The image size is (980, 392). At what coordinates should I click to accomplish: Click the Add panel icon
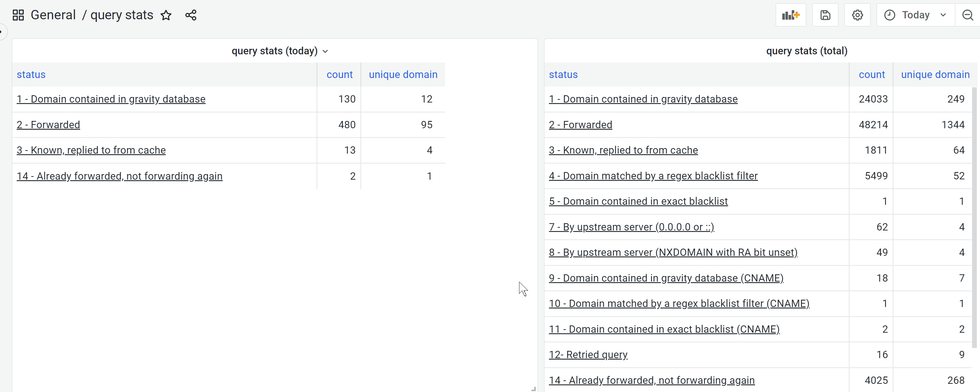pyautogui.click(x=790, y=15)
